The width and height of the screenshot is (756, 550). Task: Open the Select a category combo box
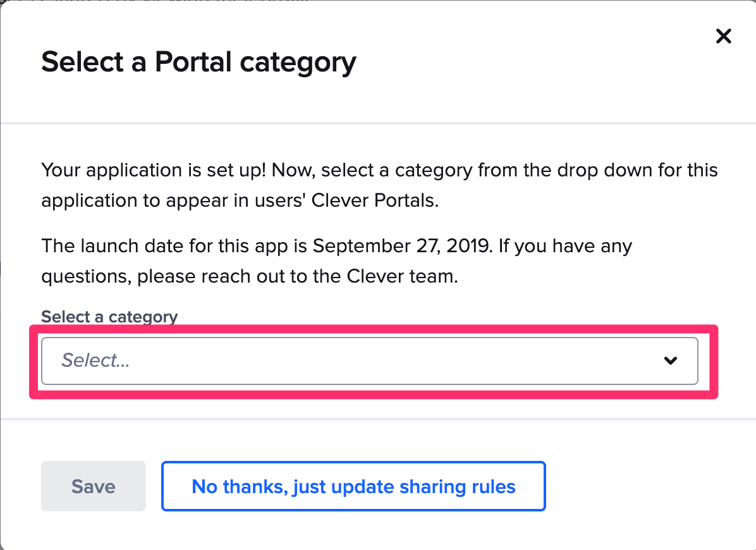pos(369,361)
